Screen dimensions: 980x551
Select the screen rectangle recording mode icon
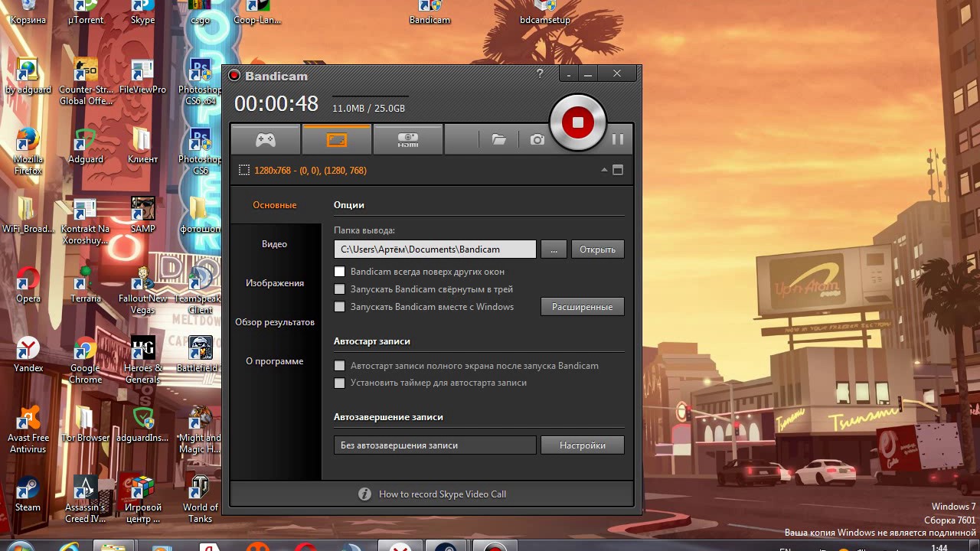coord(337,140)
